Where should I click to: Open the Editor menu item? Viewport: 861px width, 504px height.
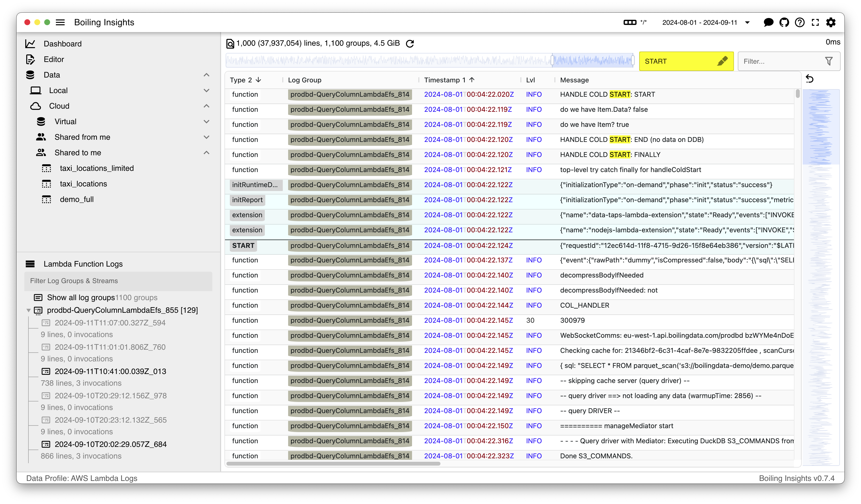pyautogui.click(x=54, y=60)
